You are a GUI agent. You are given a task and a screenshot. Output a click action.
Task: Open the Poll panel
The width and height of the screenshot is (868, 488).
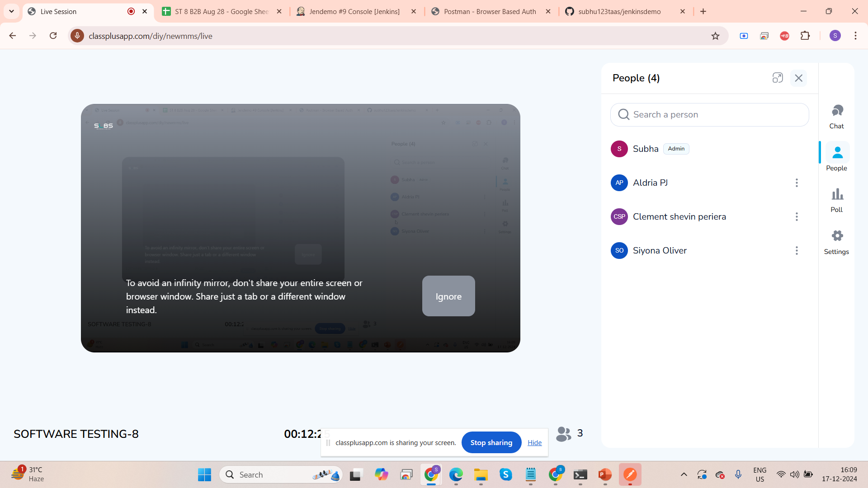tap(837, 200)
